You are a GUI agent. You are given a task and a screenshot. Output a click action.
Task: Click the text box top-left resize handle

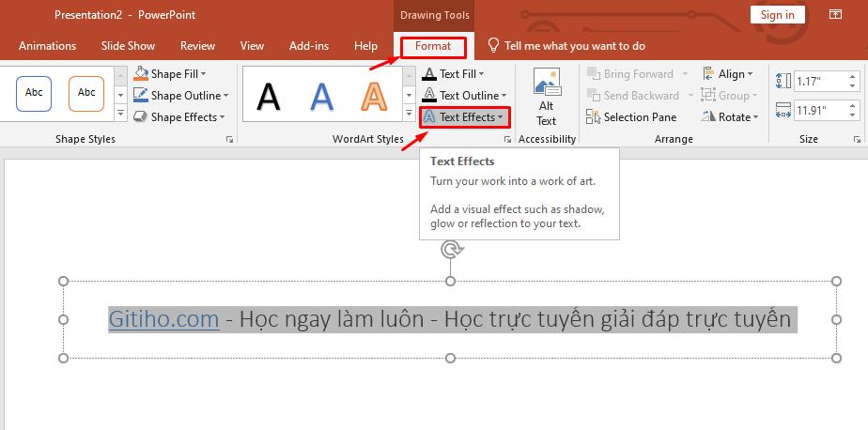(64, 281)
